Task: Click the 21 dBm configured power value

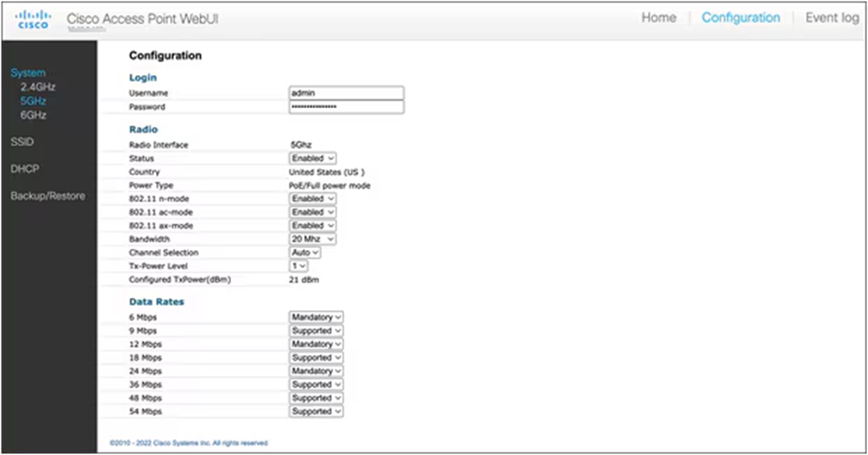Action: pos(304,280)
